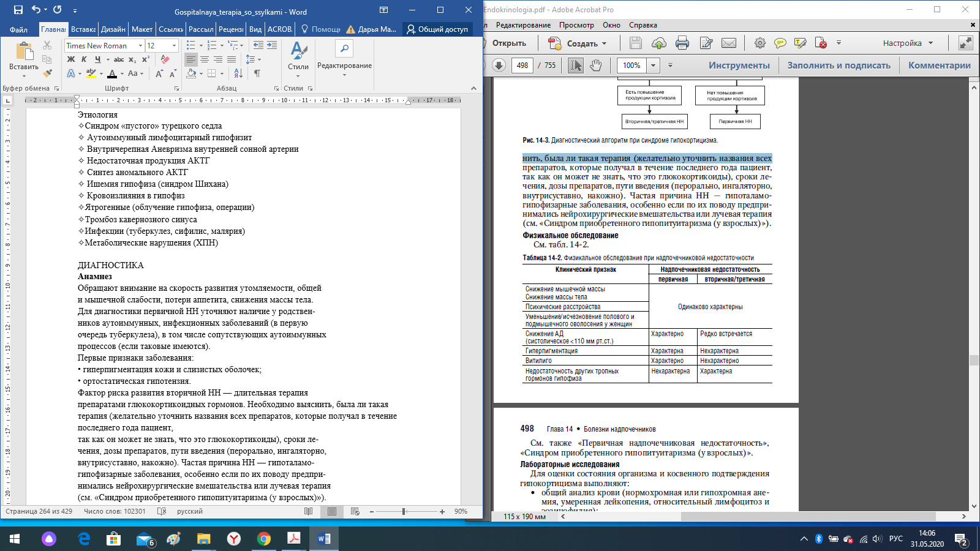Center align text in Word
Viewport: 980px width, 551px height.
pyautogui.click(x=205, y=59)
